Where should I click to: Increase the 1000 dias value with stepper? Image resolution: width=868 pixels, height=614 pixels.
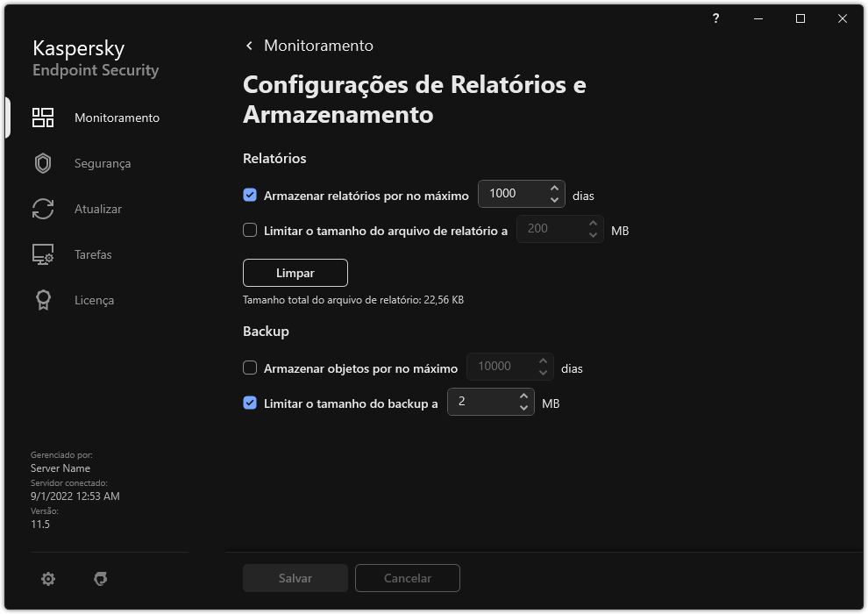click(x=554, y=188)
